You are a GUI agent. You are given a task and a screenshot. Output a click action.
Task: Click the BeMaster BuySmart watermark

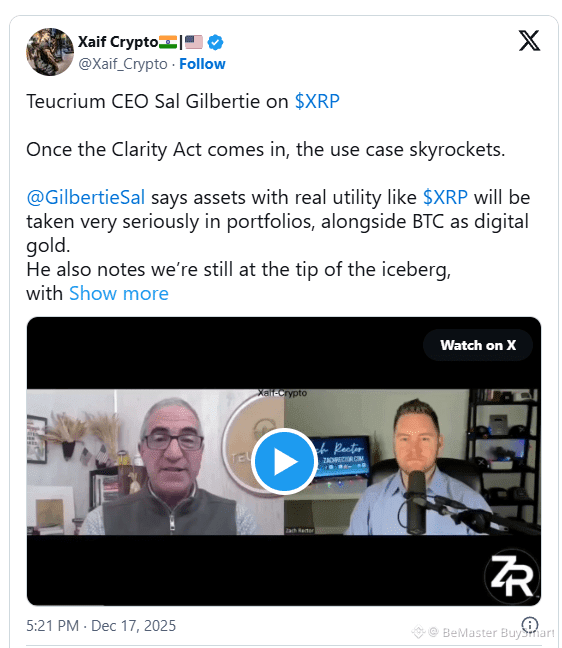point(483,632)
